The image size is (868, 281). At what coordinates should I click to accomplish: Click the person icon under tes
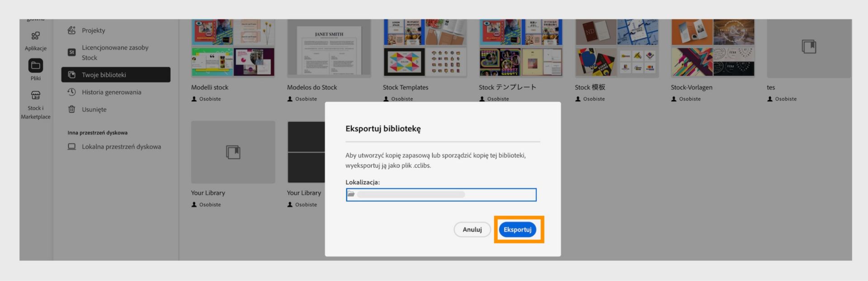pos(770,99)
